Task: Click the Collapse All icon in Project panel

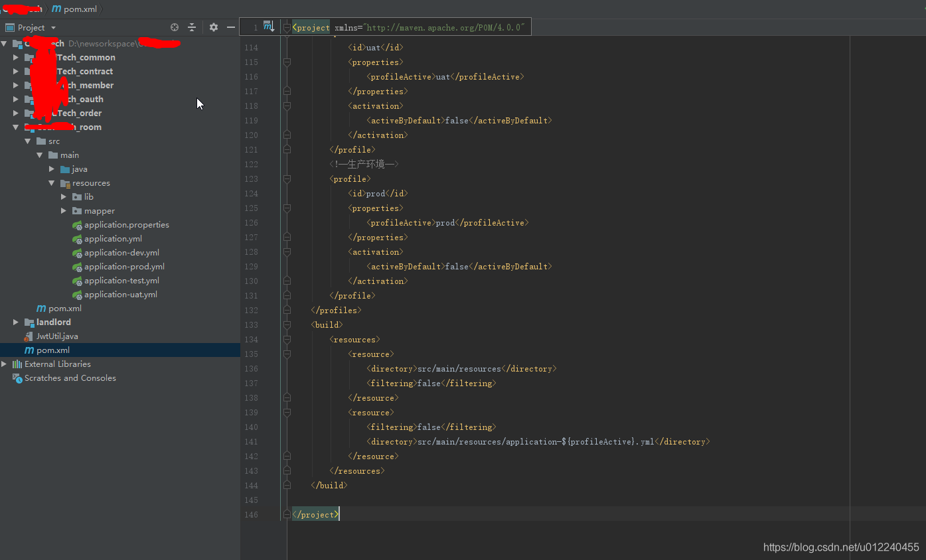Action: [x=192, y=27]
